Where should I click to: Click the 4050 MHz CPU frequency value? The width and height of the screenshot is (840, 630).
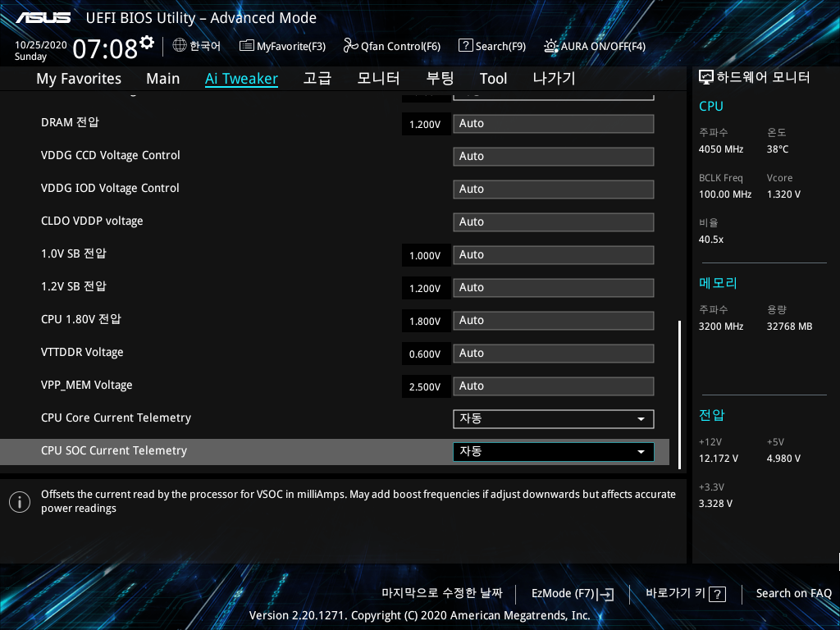tap(720, 149)
